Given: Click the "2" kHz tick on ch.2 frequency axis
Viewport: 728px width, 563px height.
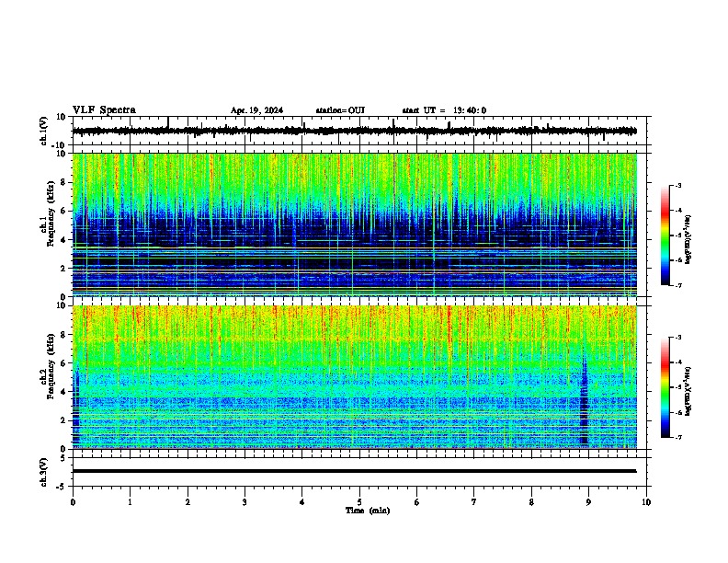Looking at the screenshot, I should [x=63, y=420].
